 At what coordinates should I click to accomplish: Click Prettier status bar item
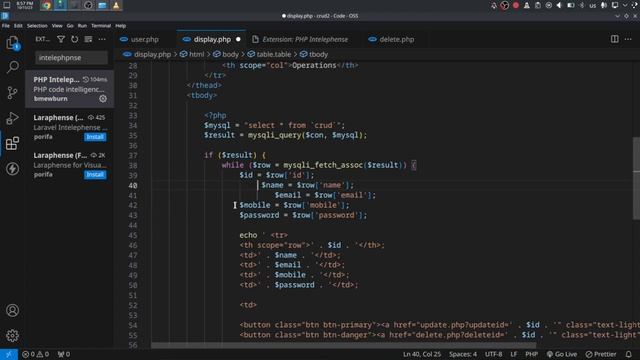pos(601,354)
